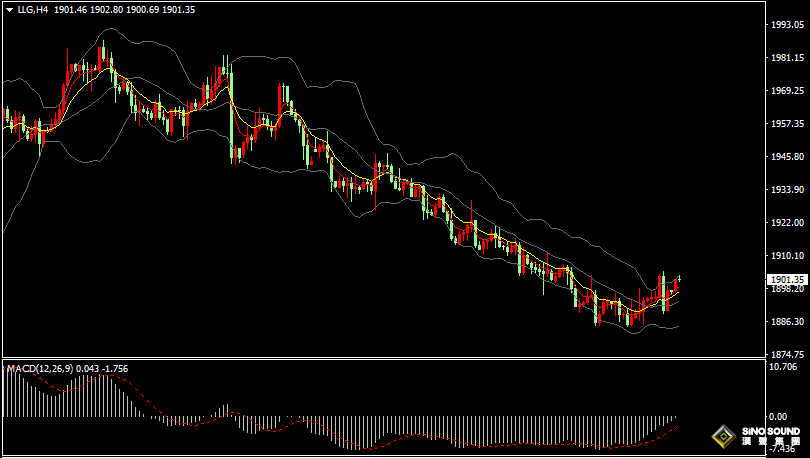Click the Sino Sound diamond logo icon

pos(722,436)
